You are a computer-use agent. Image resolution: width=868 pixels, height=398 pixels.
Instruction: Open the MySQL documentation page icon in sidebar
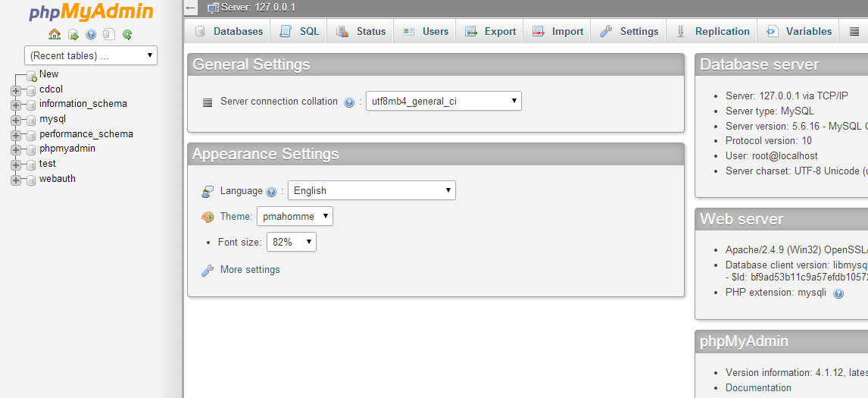109,34
